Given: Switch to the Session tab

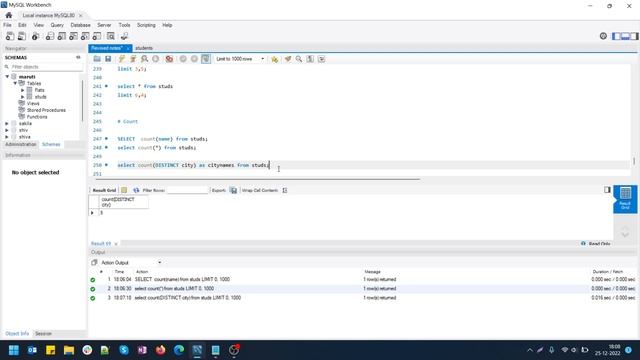Looking at the screenshot, I should coord(43,333).
